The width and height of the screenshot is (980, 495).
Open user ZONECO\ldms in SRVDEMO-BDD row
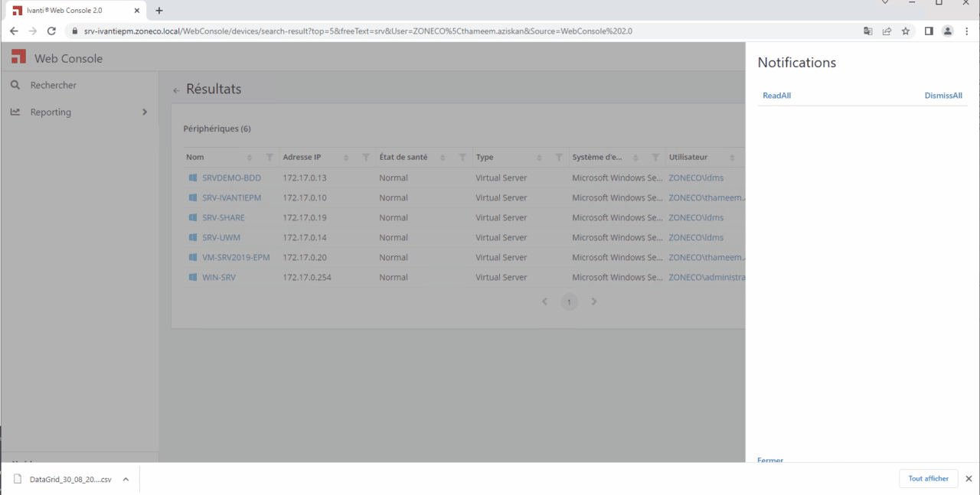click(x=696, y=177)
